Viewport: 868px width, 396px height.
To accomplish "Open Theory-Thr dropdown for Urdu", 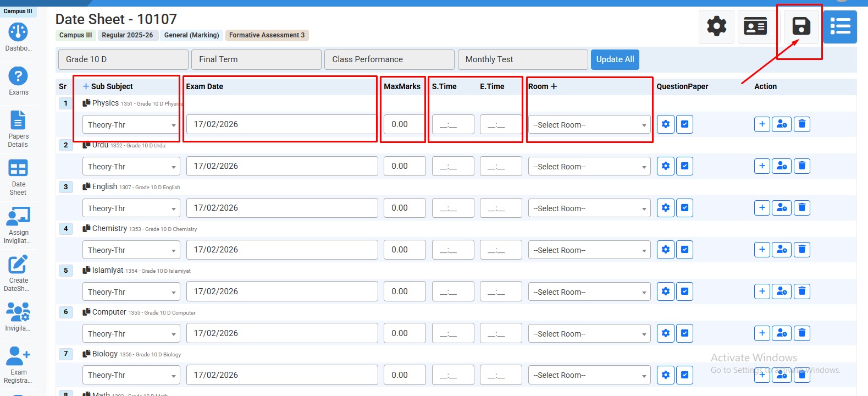I will [x=131, y=167].
